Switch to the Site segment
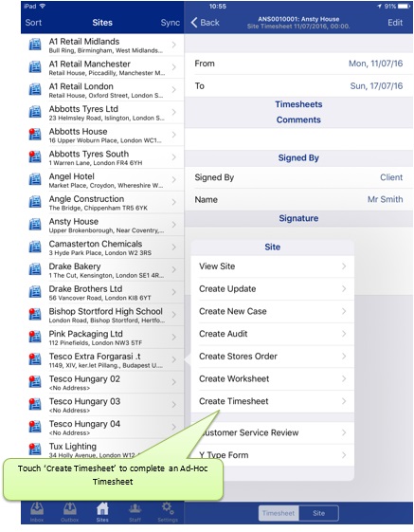 [318, 513]
